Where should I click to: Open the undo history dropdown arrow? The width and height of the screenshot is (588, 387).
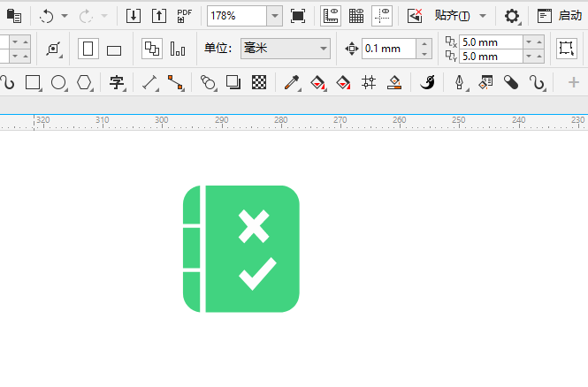(65, 16)
